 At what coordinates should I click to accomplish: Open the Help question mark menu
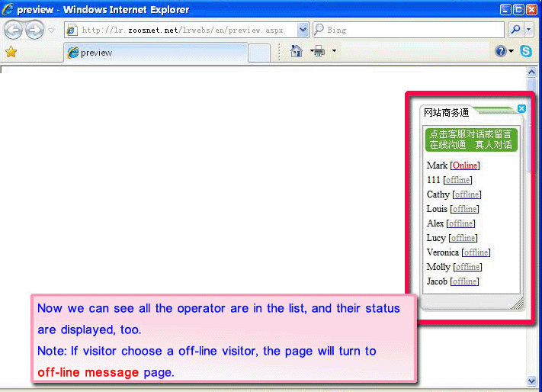click(x=504, y=51)
